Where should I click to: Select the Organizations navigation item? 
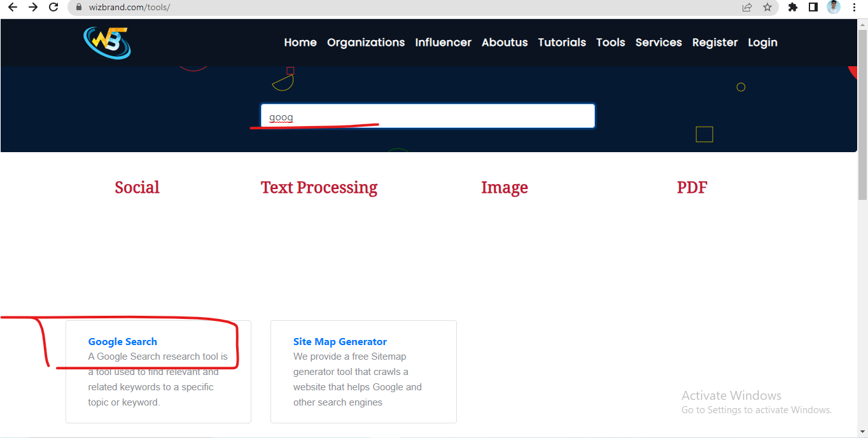365,42
